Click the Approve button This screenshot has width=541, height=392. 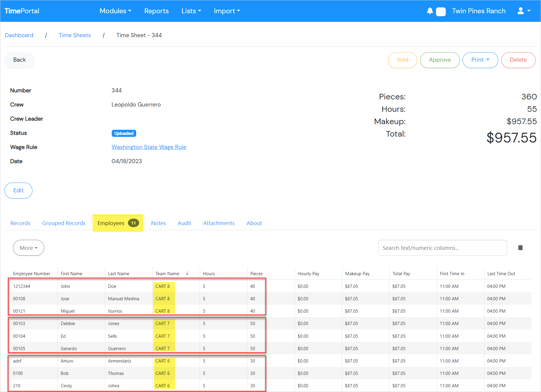[x=440, y=60]
